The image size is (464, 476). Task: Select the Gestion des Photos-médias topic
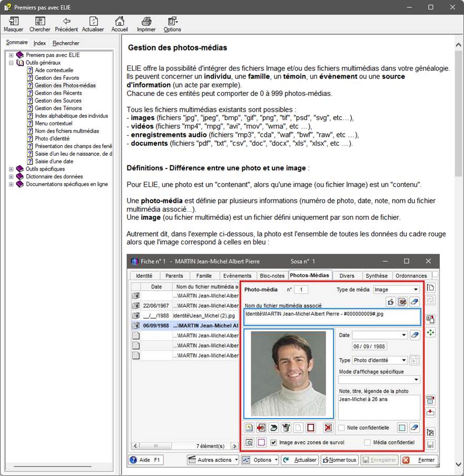65,85
